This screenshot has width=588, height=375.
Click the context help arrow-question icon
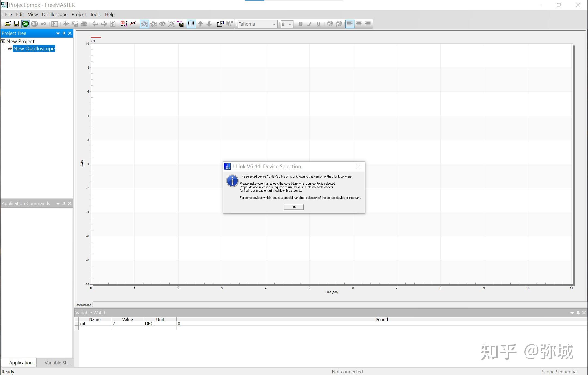[229, 24]
